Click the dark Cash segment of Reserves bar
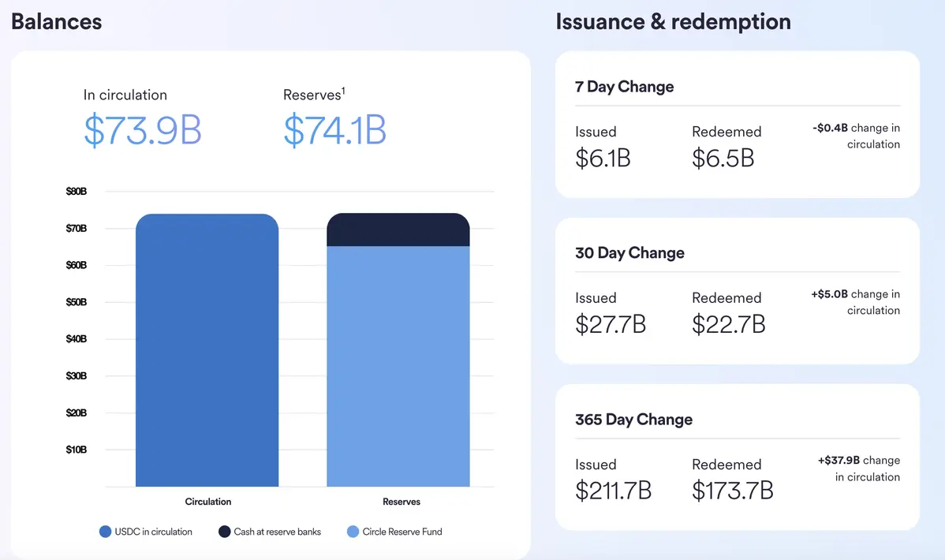This screenshot has height=560, width=945. tap(398, 230)
